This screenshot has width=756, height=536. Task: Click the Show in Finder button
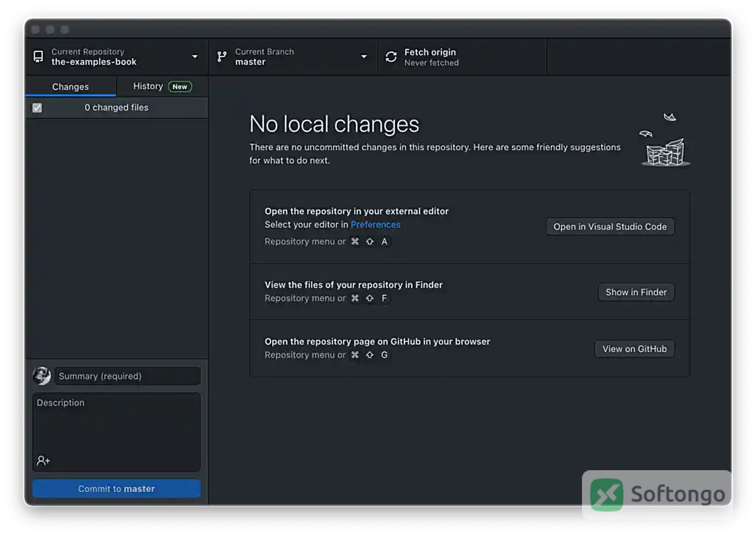tap(636, 292)
